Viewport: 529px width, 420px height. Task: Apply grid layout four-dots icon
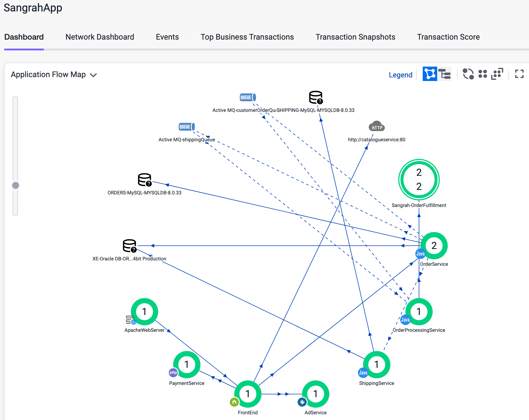tap(482, 74)
